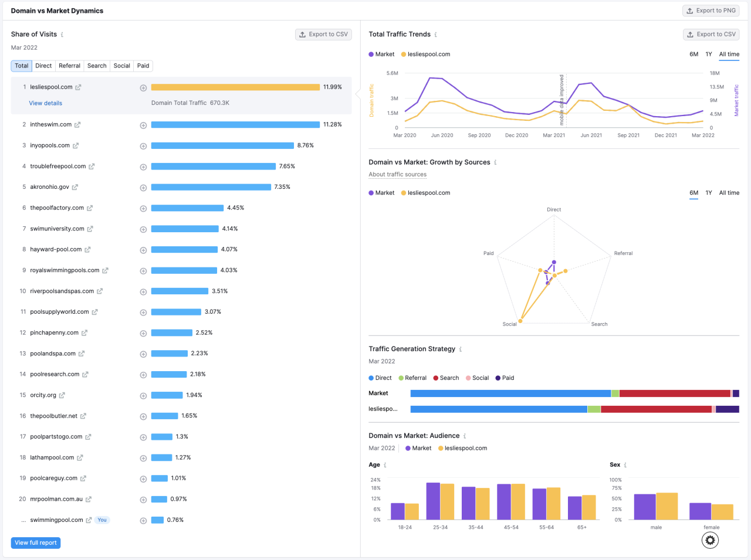Toggle Direct in Traffic Generation Strategy legend
751x560 pixels.
click(x=380, y=378)
